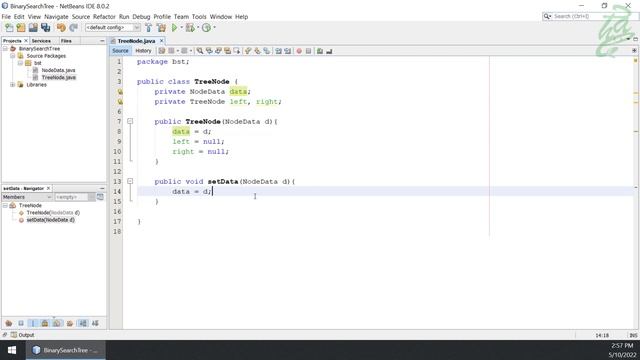
Task: Click the Search (Ctrl+I) field
Action: (x=590, y=16)
